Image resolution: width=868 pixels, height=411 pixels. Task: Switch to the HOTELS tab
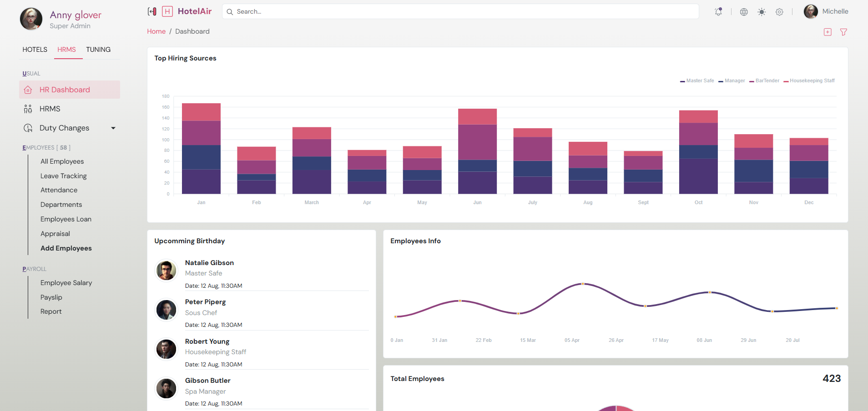pos(35,50)
